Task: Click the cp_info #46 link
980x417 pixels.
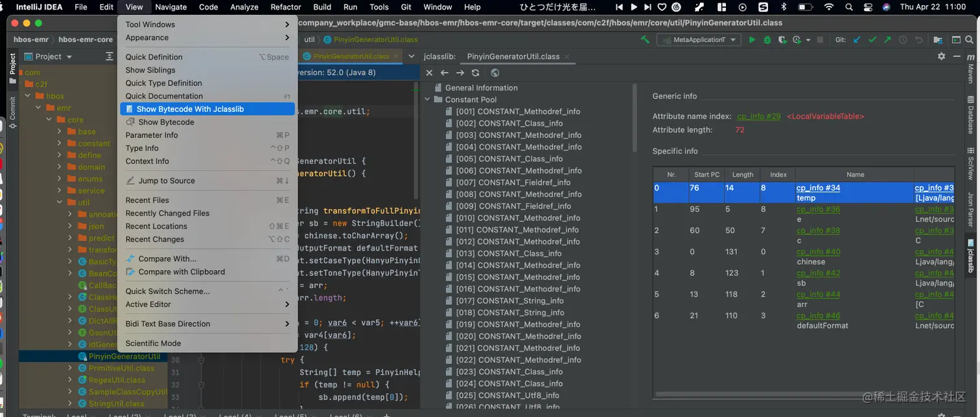Action: (818, 316)
